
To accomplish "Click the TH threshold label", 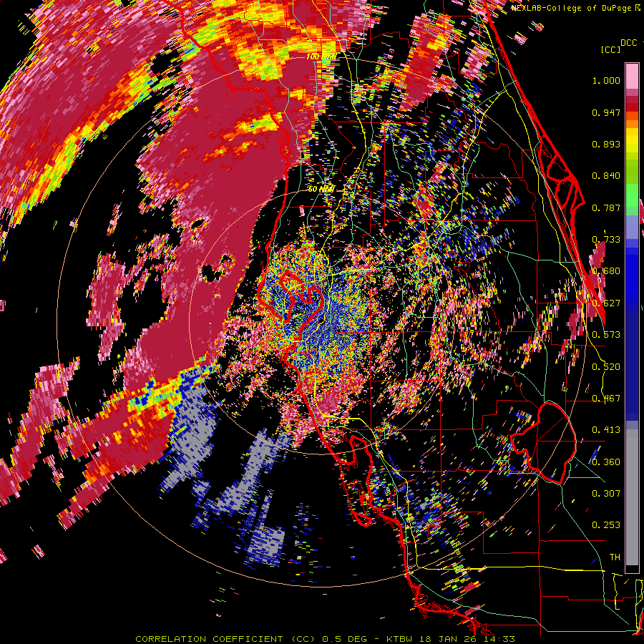I will pos(615,557).
